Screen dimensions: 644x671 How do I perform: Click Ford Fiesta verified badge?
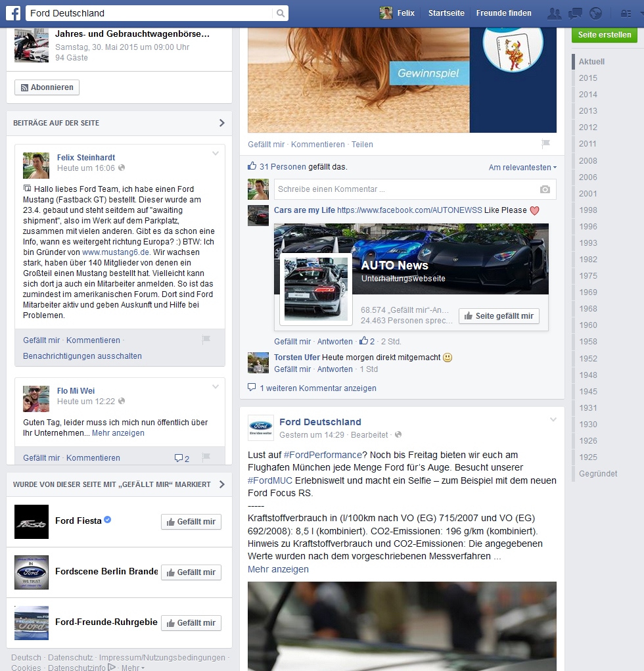coord(108,519)
